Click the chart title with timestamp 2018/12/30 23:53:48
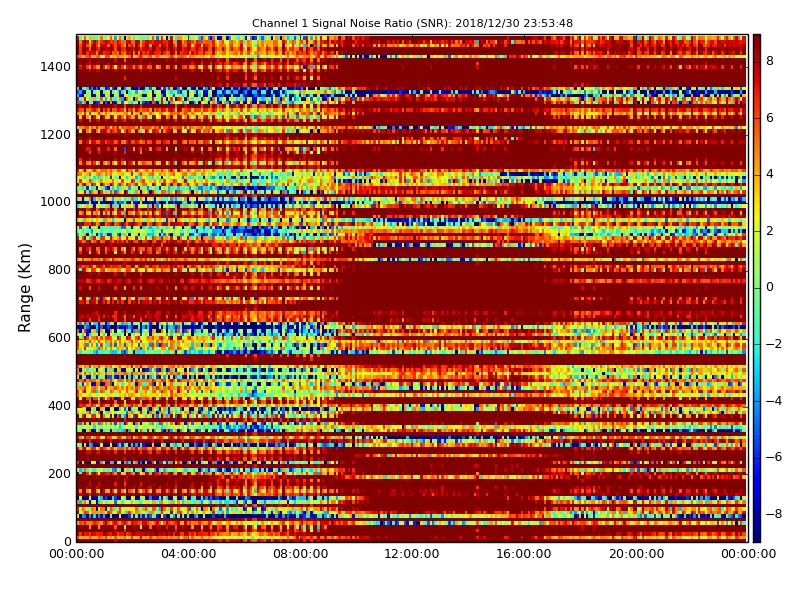The height and width of the screenshot is (600, 800). click(x=412, y=23)
